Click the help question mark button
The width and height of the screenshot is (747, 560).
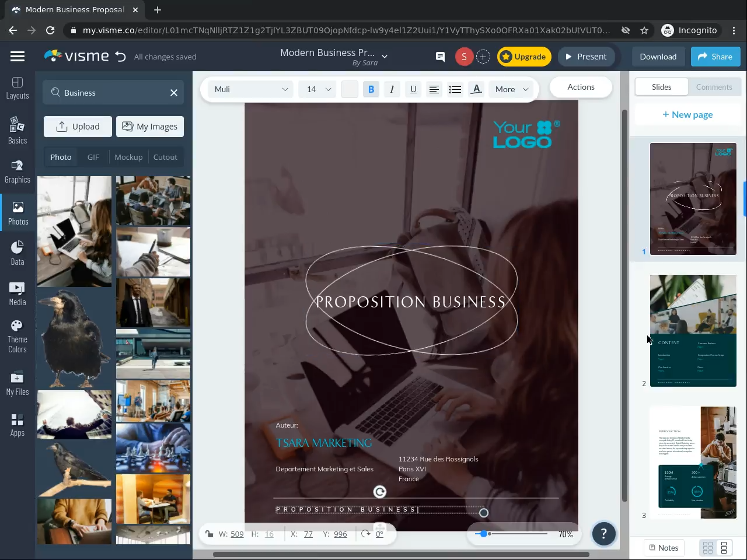[x=604, y=534]
